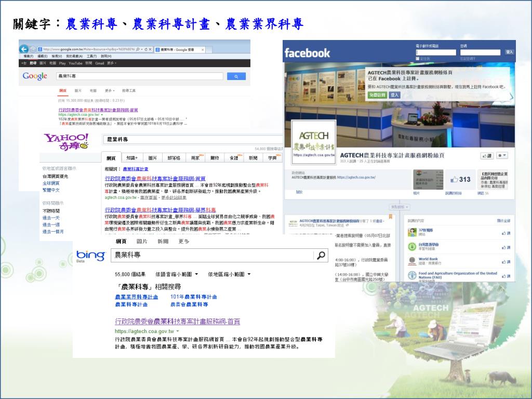Click Bing related search 101年農業科專計畫

pyautogui.click(x=193, y=297)
